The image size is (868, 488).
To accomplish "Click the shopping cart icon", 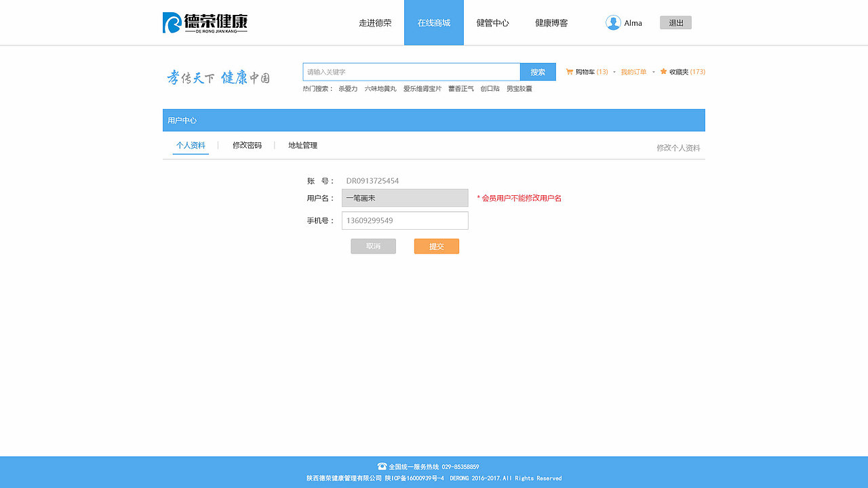I will 570,71.
